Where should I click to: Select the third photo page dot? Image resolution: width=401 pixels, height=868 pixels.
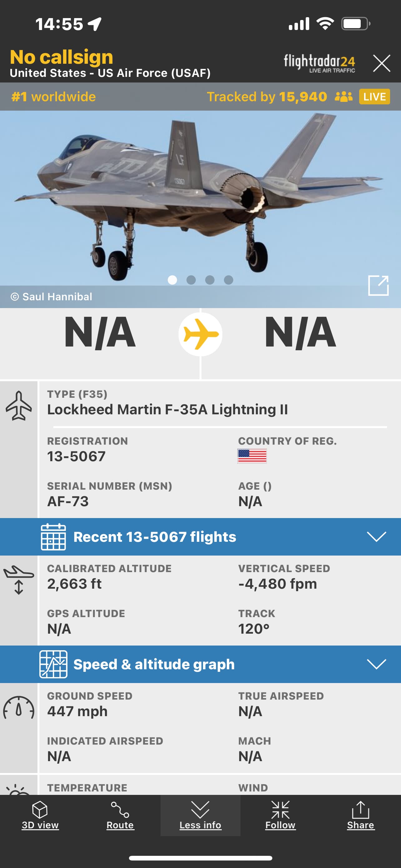coord(210,280)
